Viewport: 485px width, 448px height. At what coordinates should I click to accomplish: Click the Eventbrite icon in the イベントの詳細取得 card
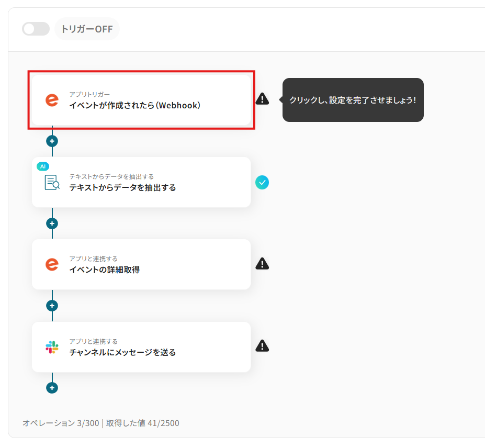point(52,264)
